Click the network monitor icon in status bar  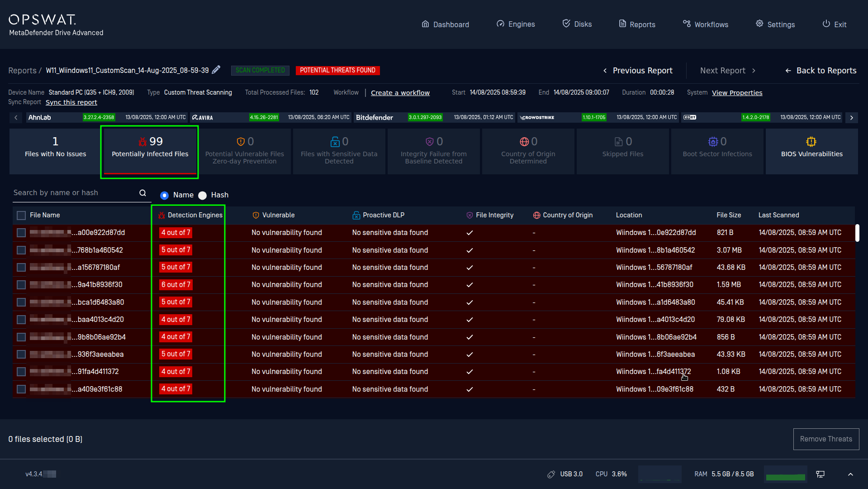coord(820,475)
